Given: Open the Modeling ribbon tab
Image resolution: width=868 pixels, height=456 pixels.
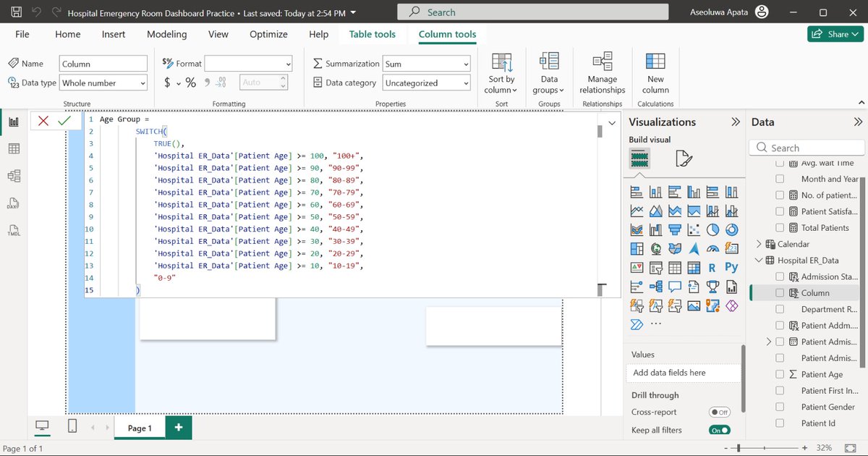Looking at the screenshot, I should (x=167, y=34).
